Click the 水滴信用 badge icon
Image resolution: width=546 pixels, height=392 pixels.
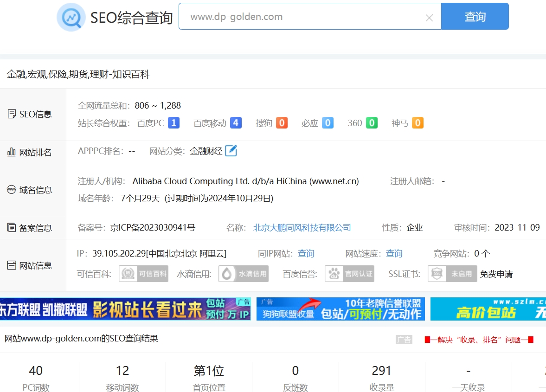[243, 274]
